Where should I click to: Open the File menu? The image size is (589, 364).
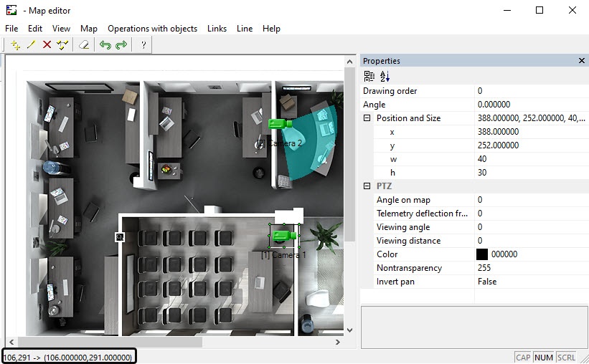tap(11, 29)
